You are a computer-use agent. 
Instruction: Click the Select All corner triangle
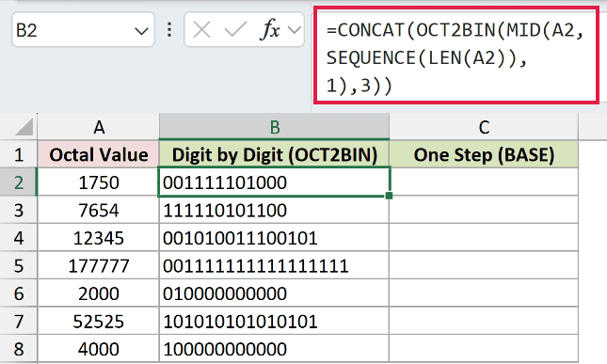[x=24, y=127]
